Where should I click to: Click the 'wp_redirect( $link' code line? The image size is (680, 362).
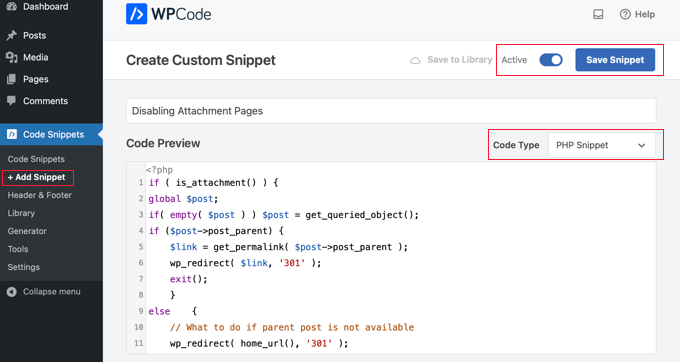pos(245,263)
